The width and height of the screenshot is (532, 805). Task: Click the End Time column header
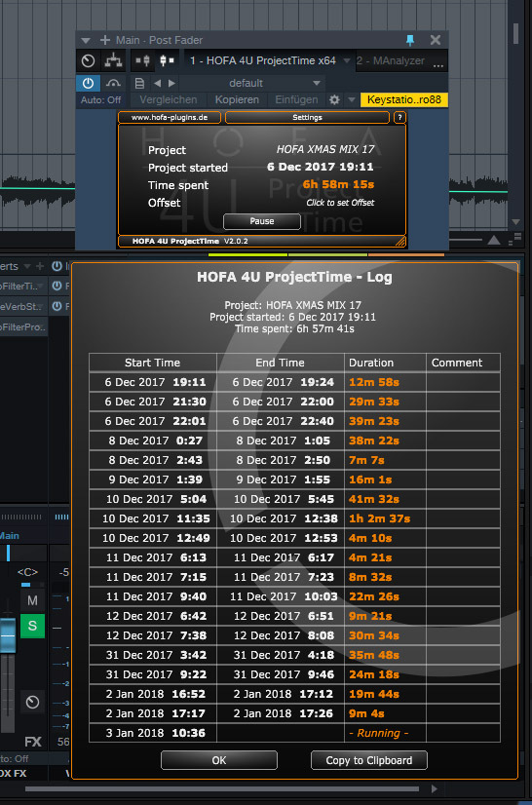[281, 363]
